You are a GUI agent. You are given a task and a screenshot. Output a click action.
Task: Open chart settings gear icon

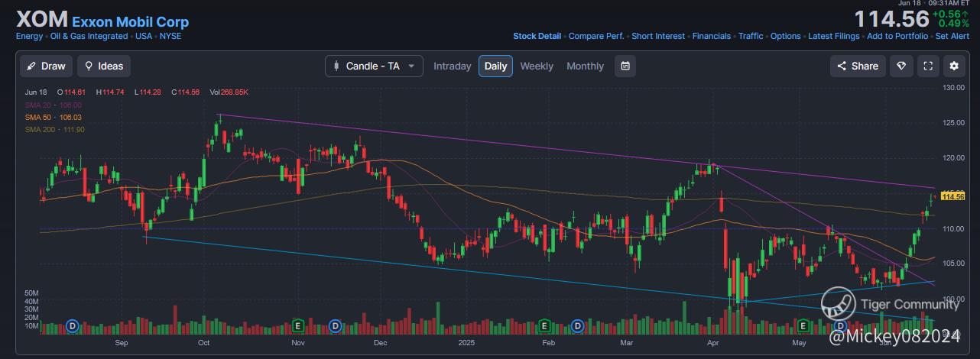point(953,66)
